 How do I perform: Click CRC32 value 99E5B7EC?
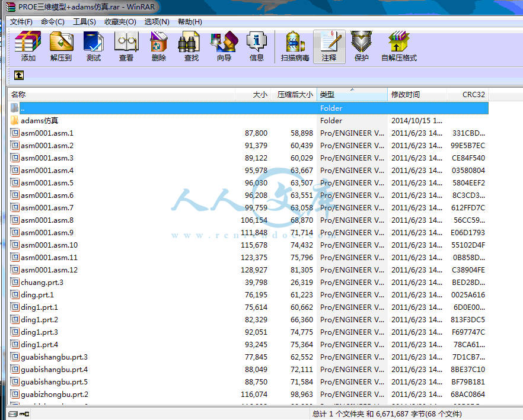468,145
